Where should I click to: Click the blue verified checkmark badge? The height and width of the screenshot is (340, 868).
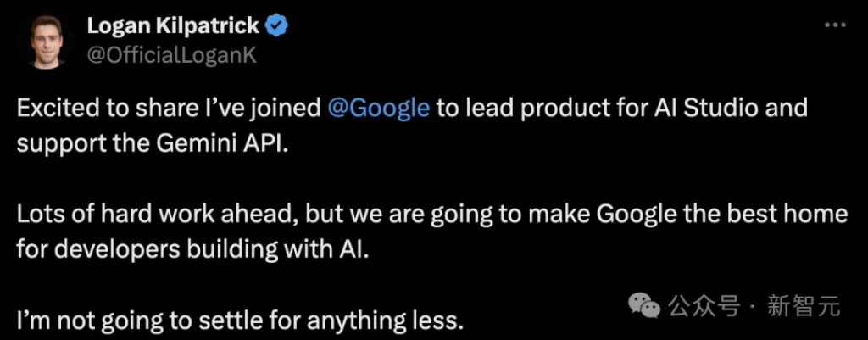(277, 26)
